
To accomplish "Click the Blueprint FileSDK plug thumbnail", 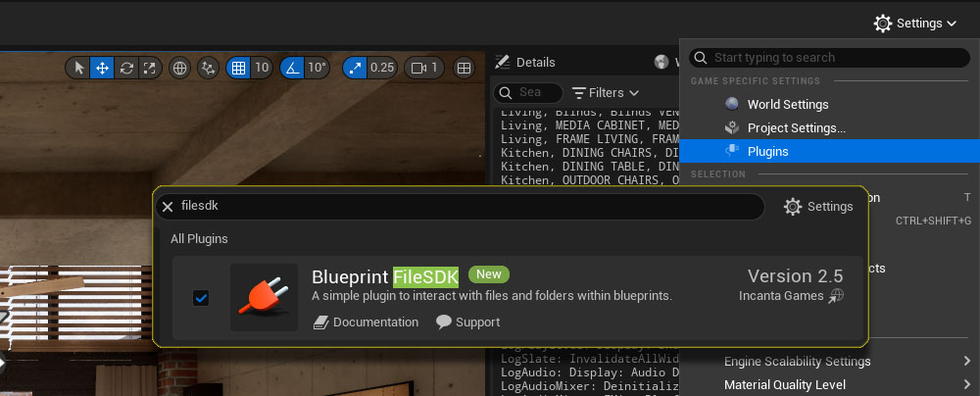I will click(264, 297).
